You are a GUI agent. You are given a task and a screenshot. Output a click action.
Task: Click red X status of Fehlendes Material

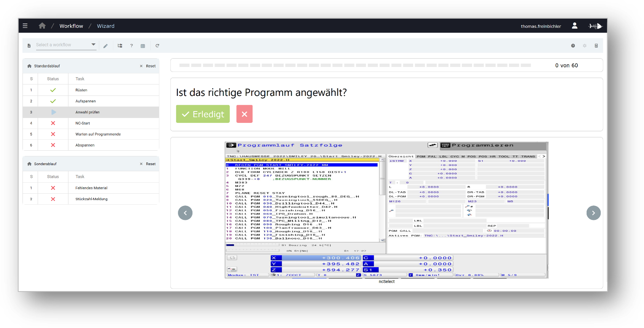click(x=53, y=188)
